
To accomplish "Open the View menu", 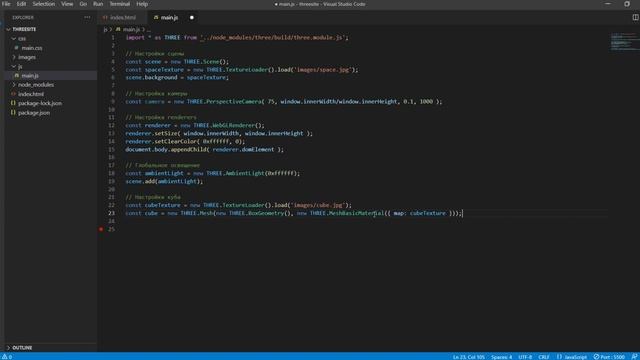I will pyautogui.click(x=67, y=4).
